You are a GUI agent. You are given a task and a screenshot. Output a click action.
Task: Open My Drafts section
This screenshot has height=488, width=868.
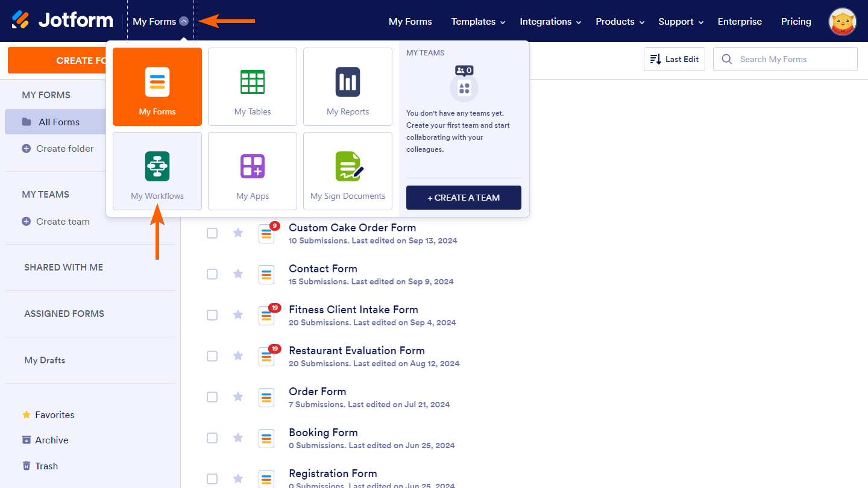tap(45, 360)
